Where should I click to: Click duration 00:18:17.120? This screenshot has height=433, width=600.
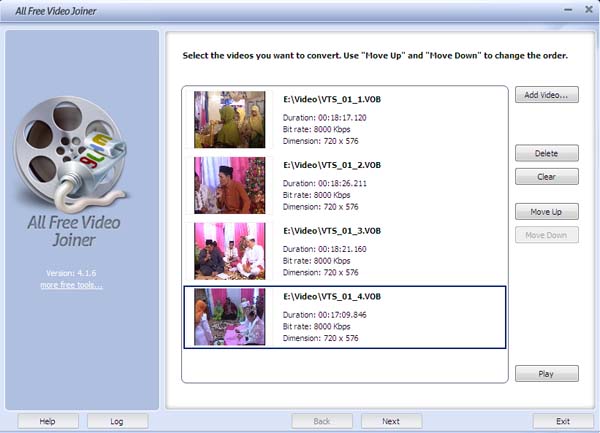point(342,118)
